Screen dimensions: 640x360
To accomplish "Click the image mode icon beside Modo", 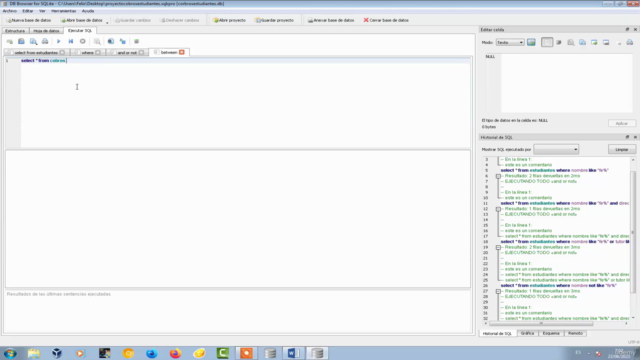I will pyautogui.click(x=531, y=42).
